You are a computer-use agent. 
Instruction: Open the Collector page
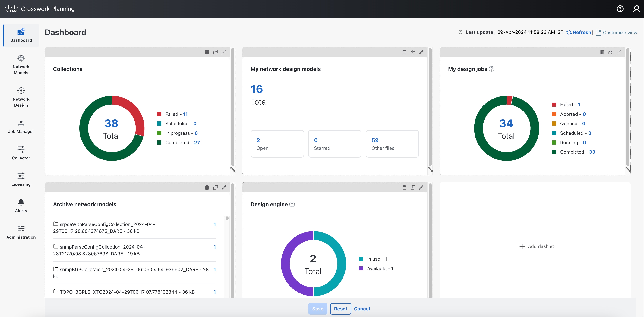tap(21, 153)
